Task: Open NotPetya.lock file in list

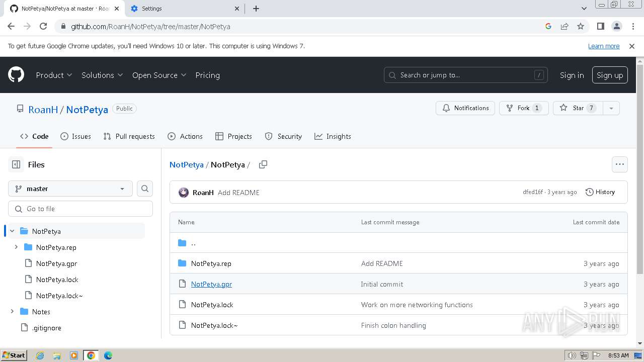Action: point(212,305)
